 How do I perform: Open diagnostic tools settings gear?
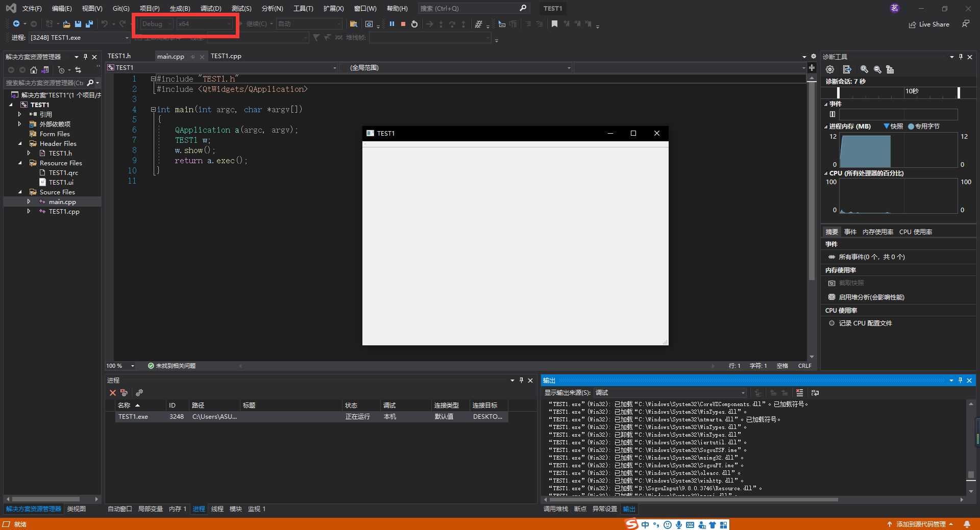coord(830,69)
